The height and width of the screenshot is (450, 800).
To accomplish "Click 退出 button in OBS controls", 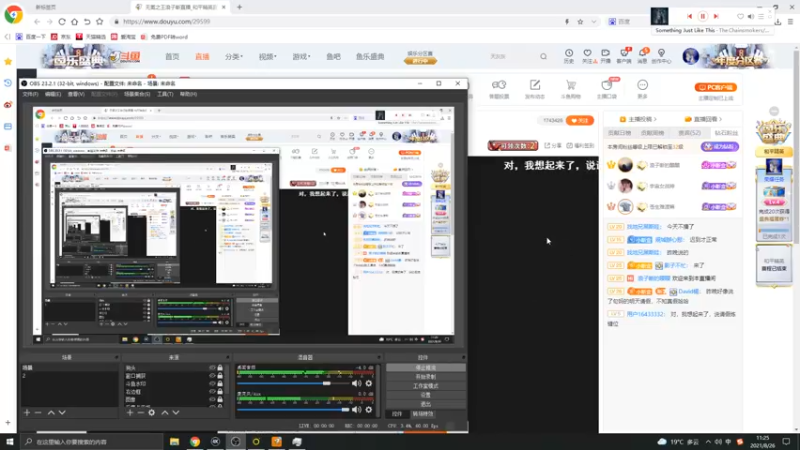I will click(426, 404).
